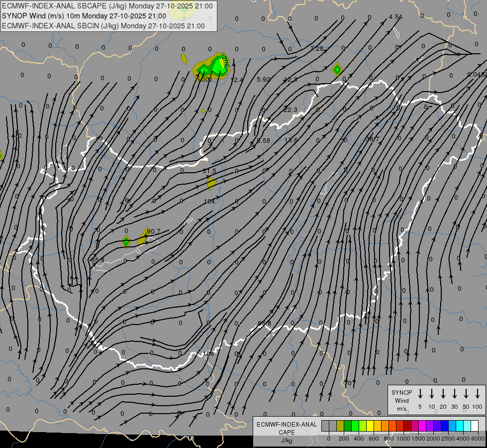Click the 1000 tick label on CAPE legend

[403, 439]
